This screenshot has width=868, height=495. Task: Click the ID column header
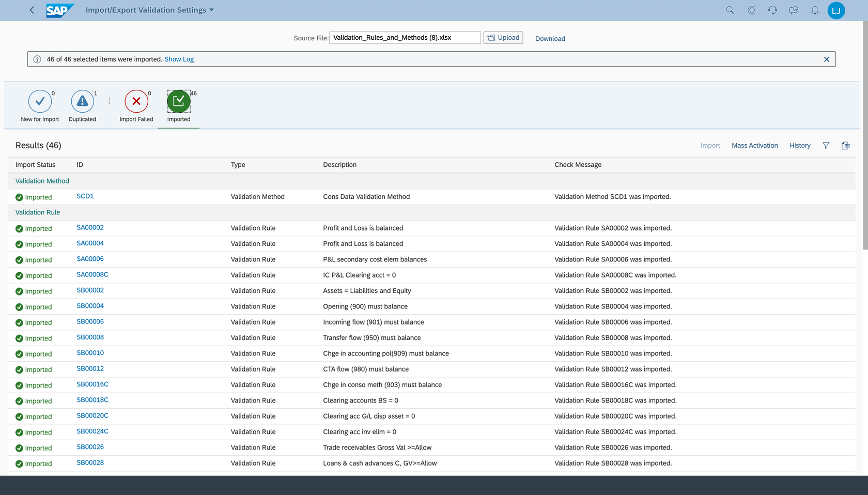coord(80,165)
